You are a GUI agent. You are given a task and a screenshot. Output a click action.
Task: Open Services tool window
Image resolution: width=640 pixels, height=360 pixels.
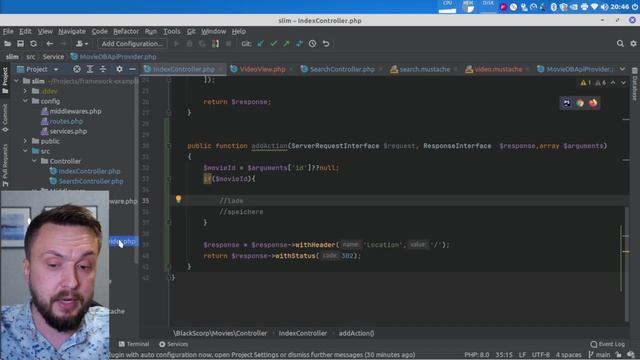pyautogui.click(x=173, y=344)
